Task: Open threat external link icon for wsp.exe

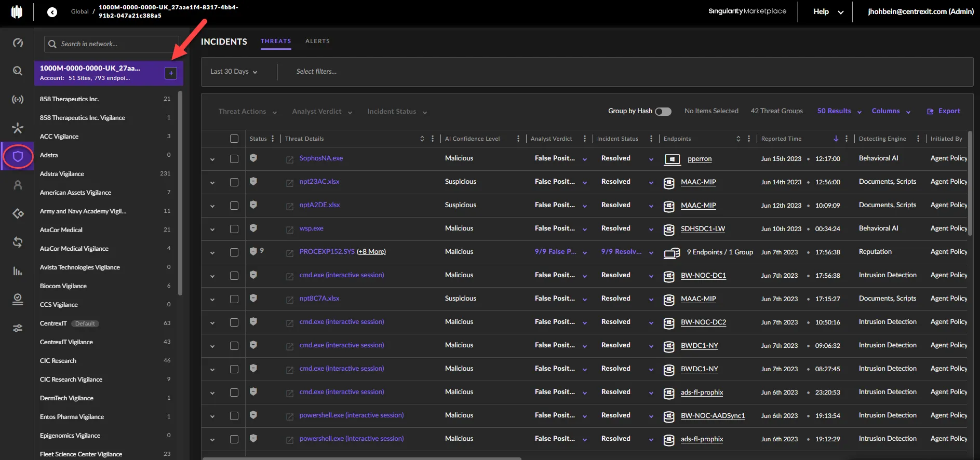Action: pos(290,229)
